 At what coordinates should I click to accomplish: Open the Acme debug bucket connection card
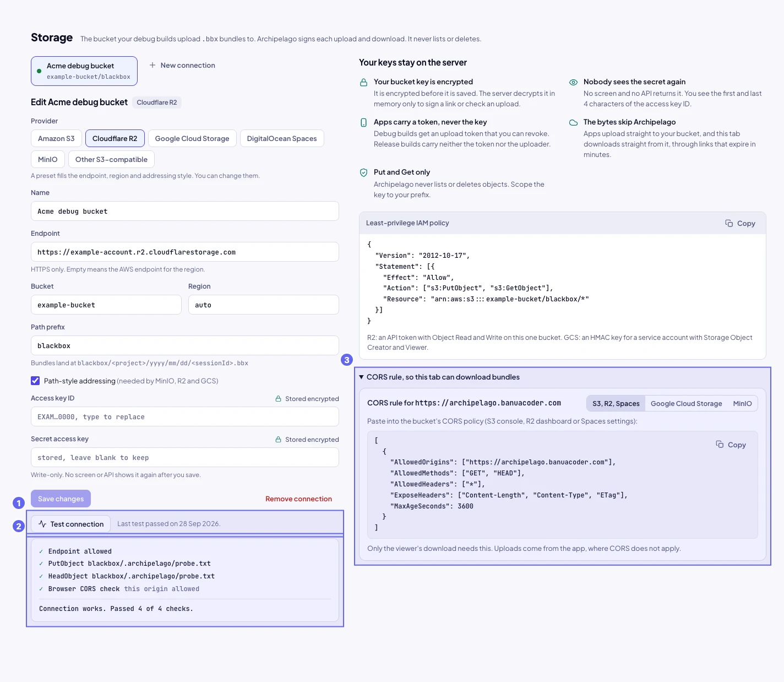pyautogui.click(x=84, y=71)
